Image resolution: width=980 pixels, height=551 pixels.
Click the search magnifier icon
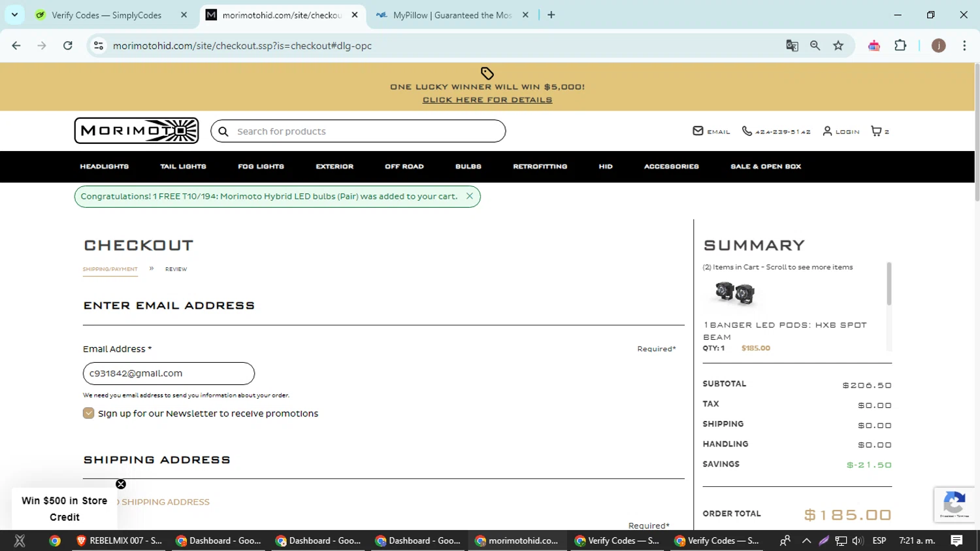[223, 131]
